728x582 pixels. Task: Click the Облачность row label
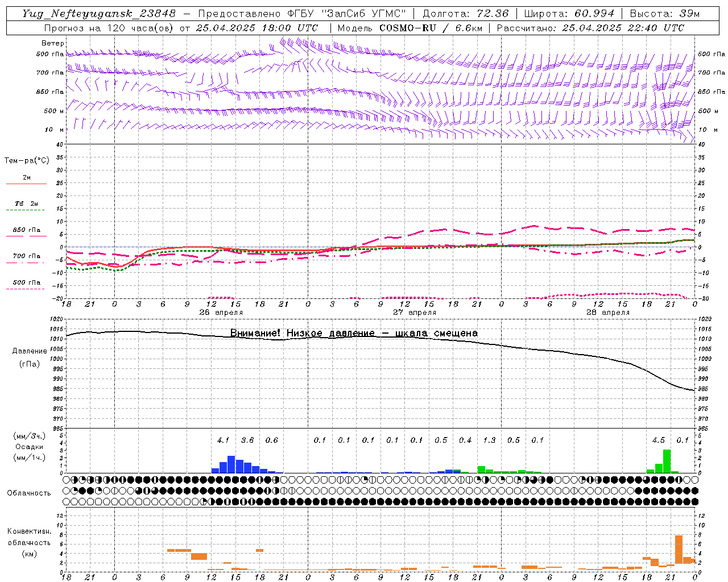tap(29, 493)
